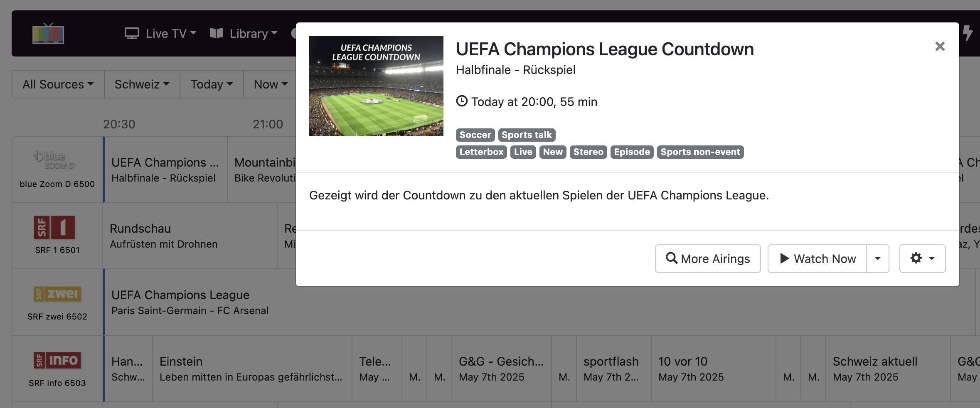This screenshot has height=408, width=980.
Task: Click the blue Zoom D channel logo
Action: 54,160
